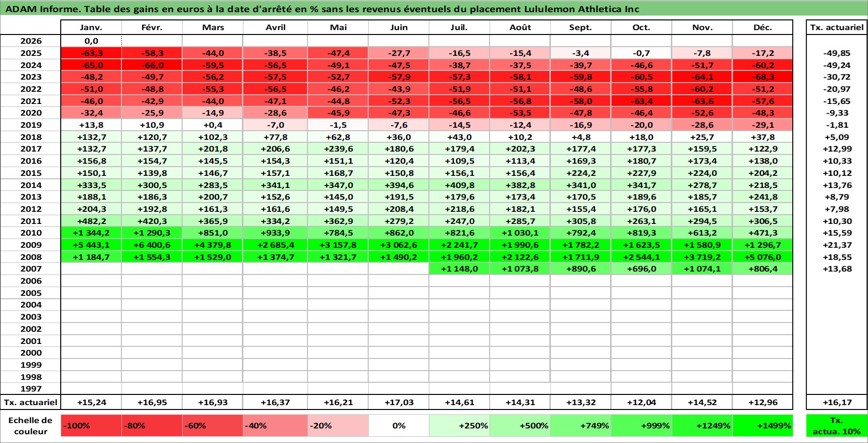This screenshot has height=443, width=868.
Task: Select the 2026 row label
Action: (x=31, y=41)
